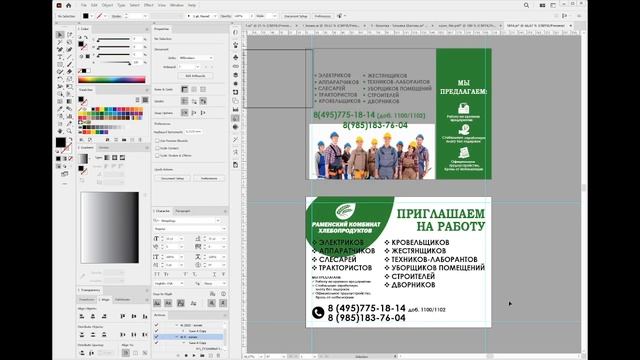Switch to the Pathfinder tab
Viewport: 640px width, 360px height.
coord(122,300)
